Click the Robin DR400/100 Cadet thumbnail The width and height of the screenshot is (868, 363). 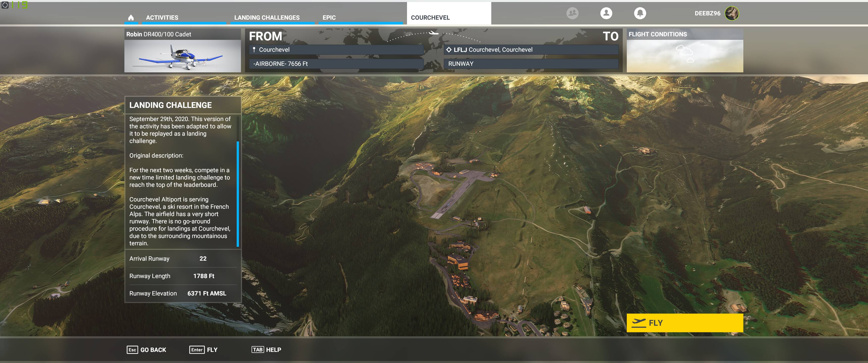(x=182, y=55)
